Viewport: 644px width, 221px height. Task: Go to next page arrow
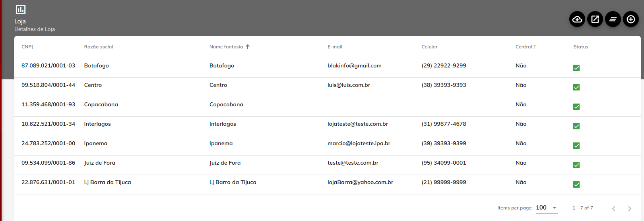tap(630, 208)
